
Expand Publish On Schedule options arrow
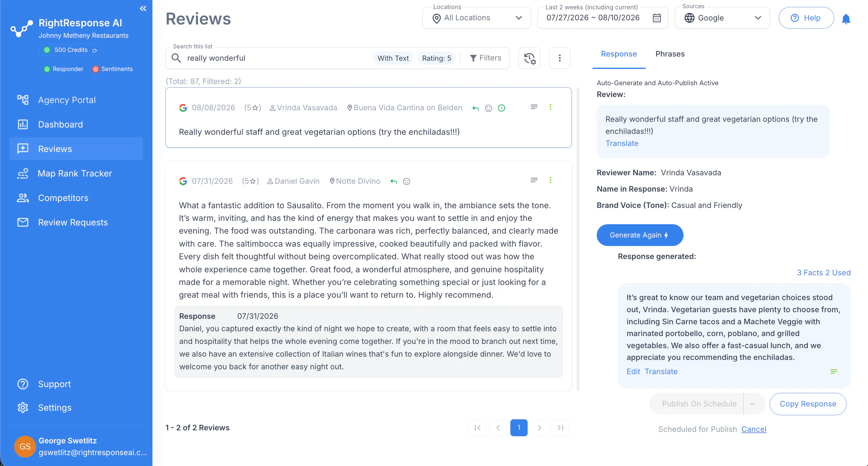(752, 404)
